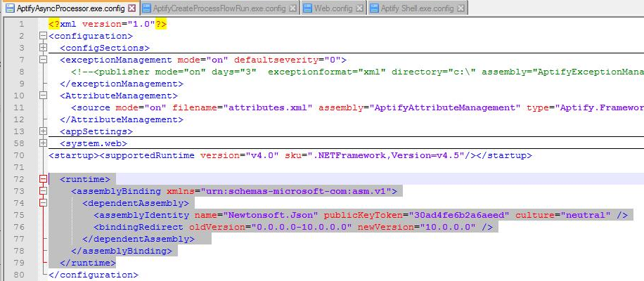Viewport: 644px width, 281px height.
Task: Click the opening <runtime> tag
Action: [85, 179]
